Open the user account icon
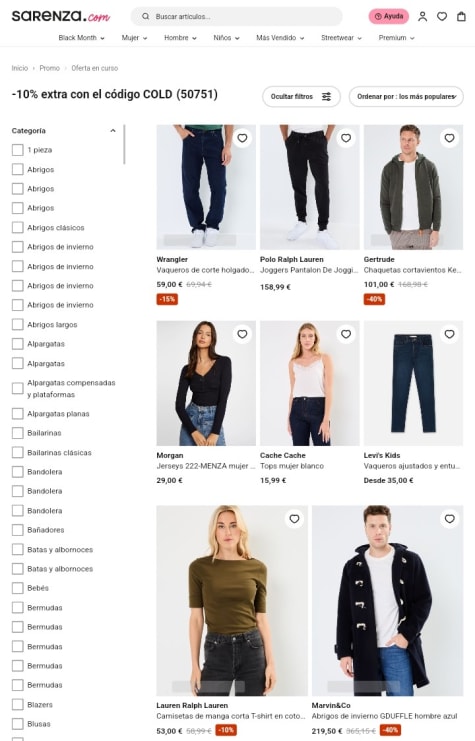This screenshot has height=741, width=475. point(422,17)
